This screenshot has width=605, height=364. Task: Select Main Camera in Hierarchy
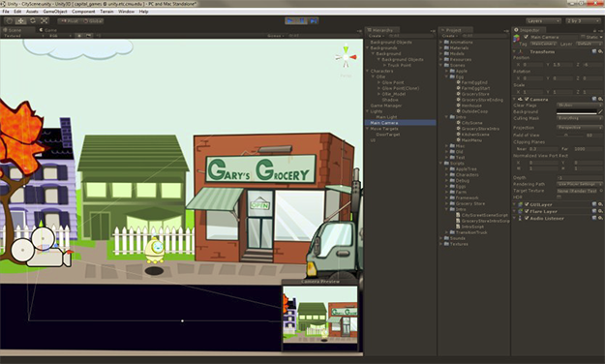pyautogui.click(x=400, y=123)
